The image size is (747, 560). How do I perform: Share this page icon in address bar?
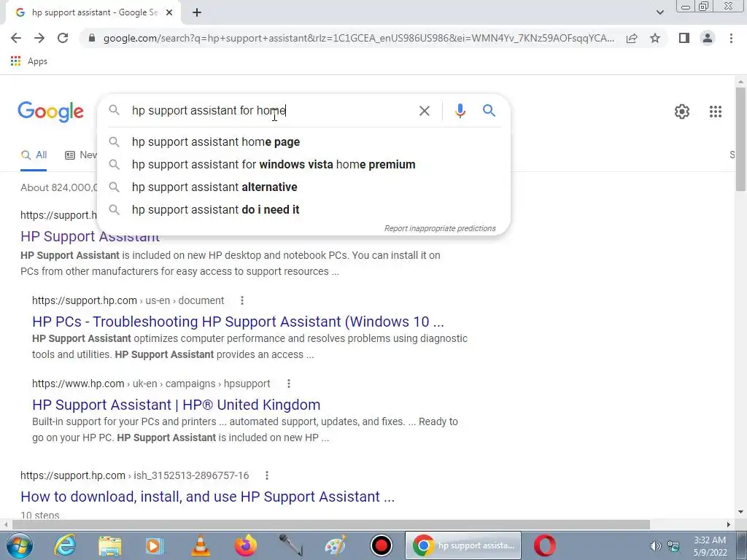pos(632,38)
